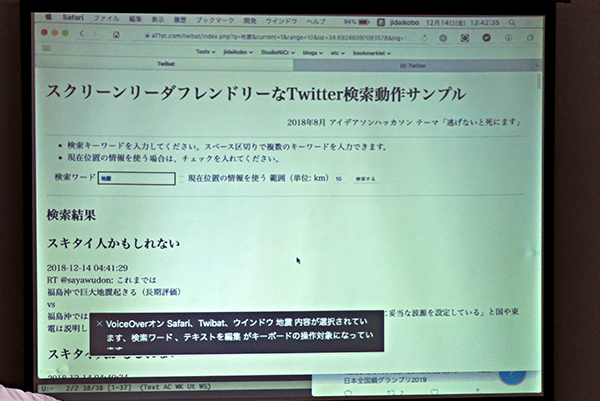Viewport: 600px width, 401px height.
Task: Expand the Tools bookmarks folder
Action: tap(205, 52)
